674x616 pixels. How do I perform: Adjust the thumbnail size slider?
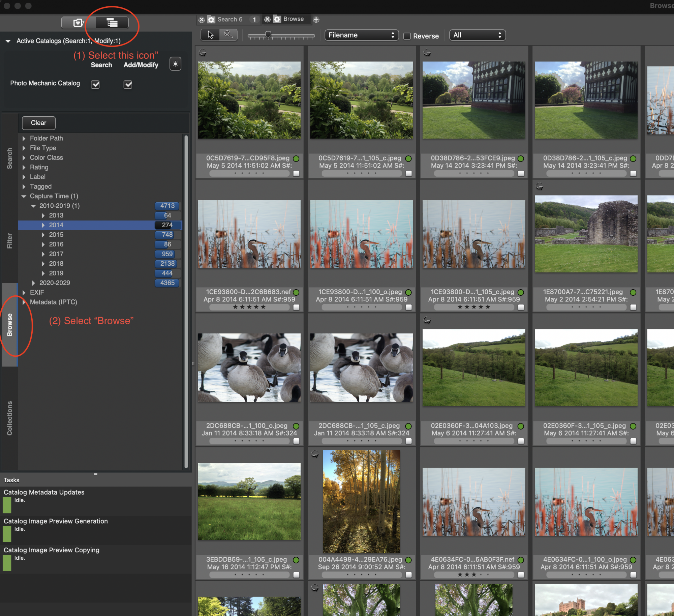coord(268,35)
